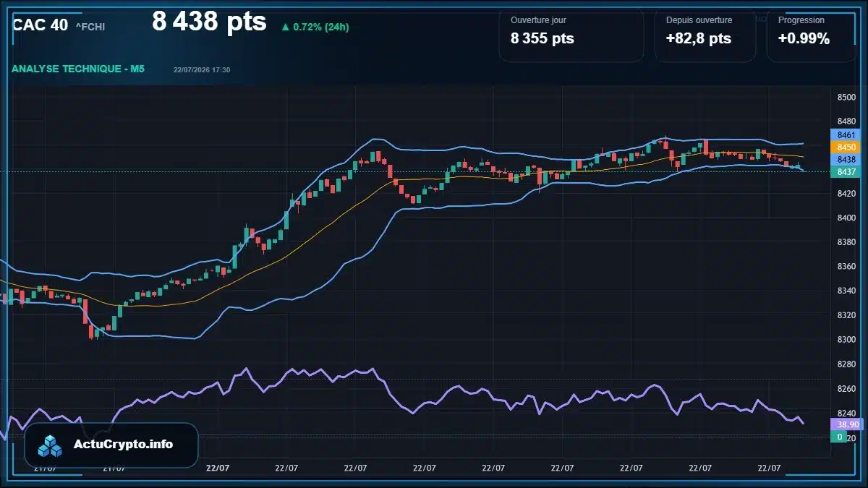Click the 8240 price axis label
This screenshot has height=488, width=868.
coord(846,412)
